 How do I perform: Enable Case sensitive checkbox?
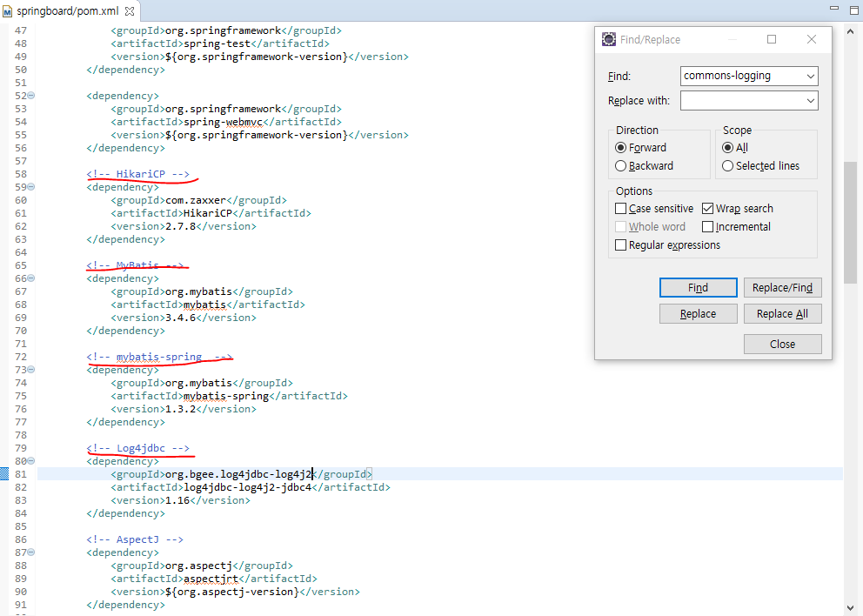pos(621,209)
